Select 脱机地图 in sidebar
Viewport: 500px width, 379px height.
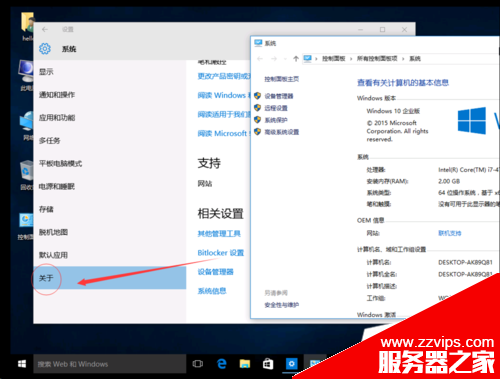click(x=53, y=232)
